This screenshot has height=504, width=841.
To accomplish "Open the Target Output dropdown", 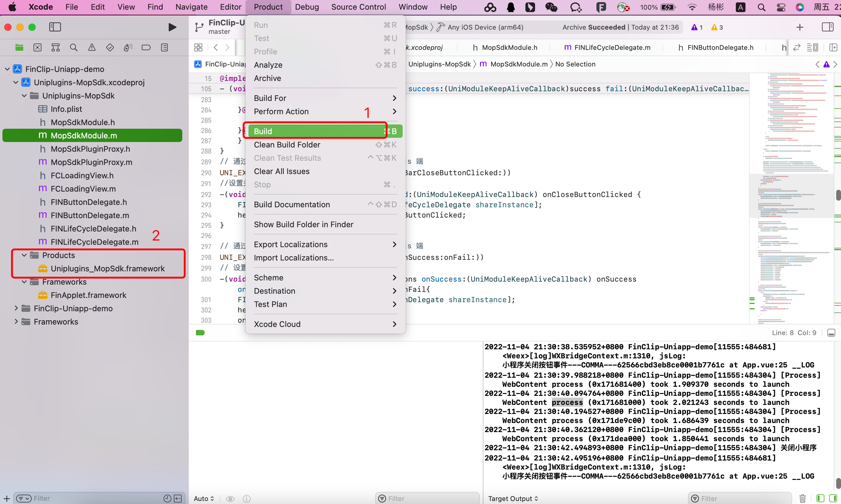I will click(x=513, y=499).
